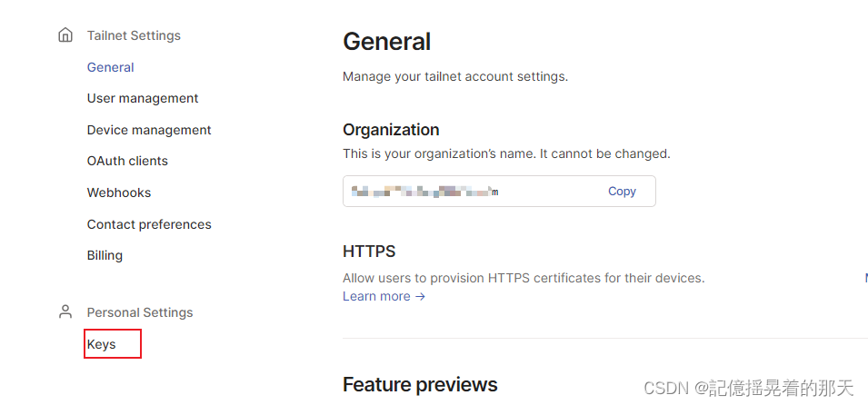Go to Device management
Screen dimensions: 868x405
(x=149, y=130)
